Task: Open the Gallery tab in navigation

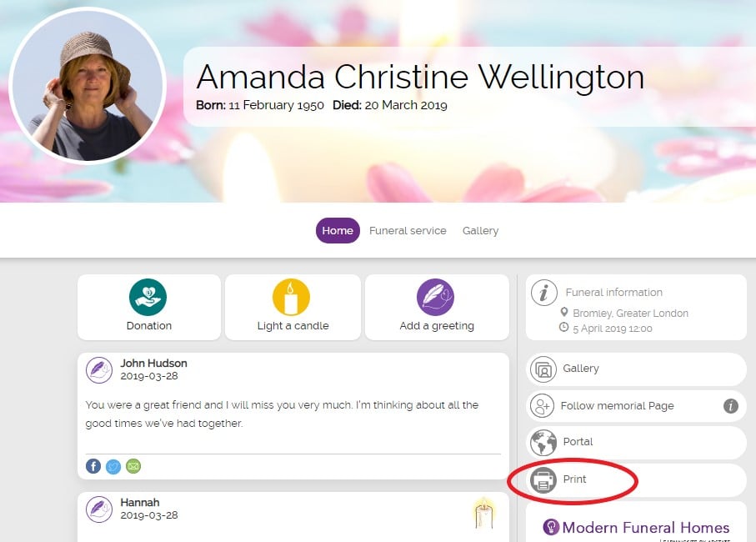Action: 480,231
